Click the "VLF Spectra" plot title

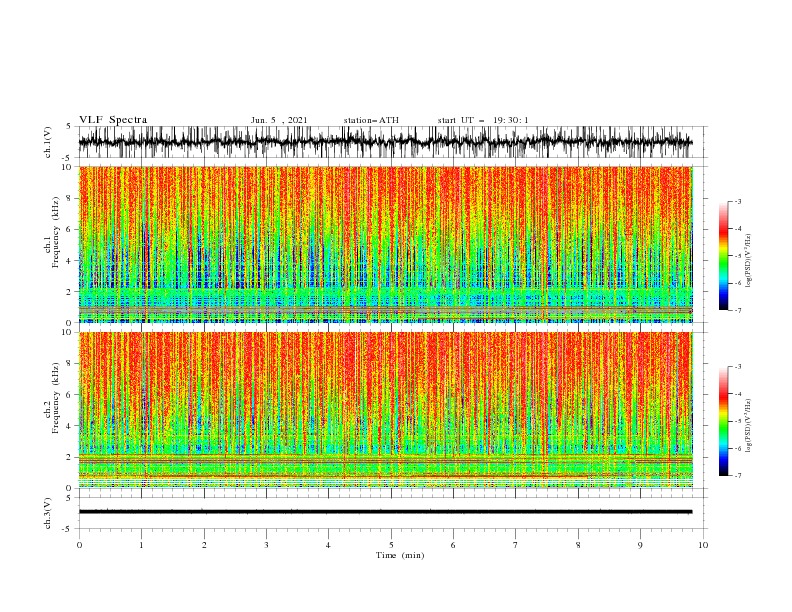pyautogui.click(x=113, y=120)
